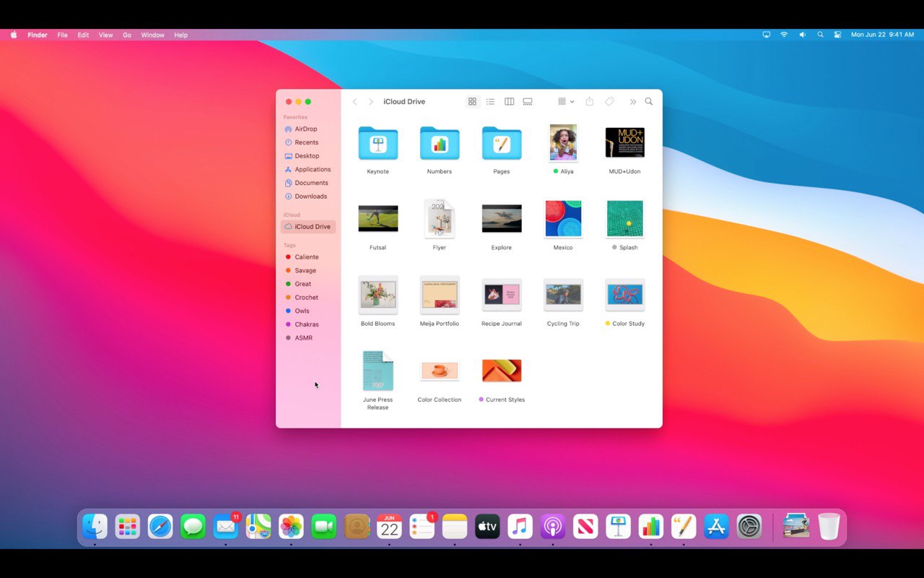924x578 pixels.
Task: Open Control Center in menu bar
Action: pyautogui.click(x=838, y=35)
